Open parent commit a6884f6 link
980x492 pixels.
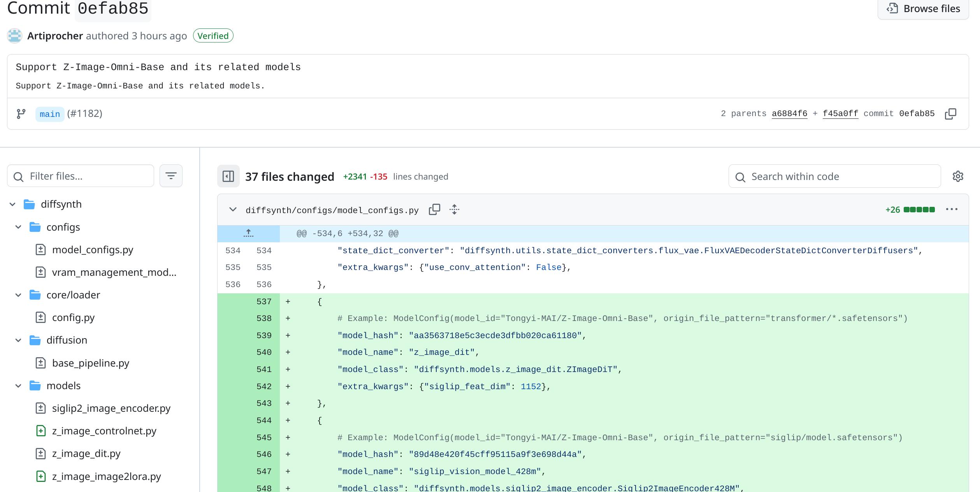click(x=789, y=114)
